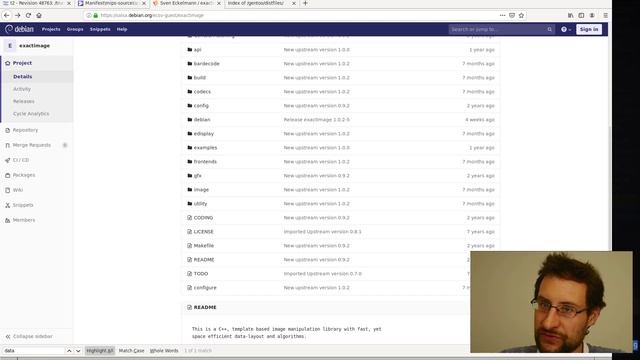
Task: Open the page actions ellipsis menu
Action: click(502, 15)
